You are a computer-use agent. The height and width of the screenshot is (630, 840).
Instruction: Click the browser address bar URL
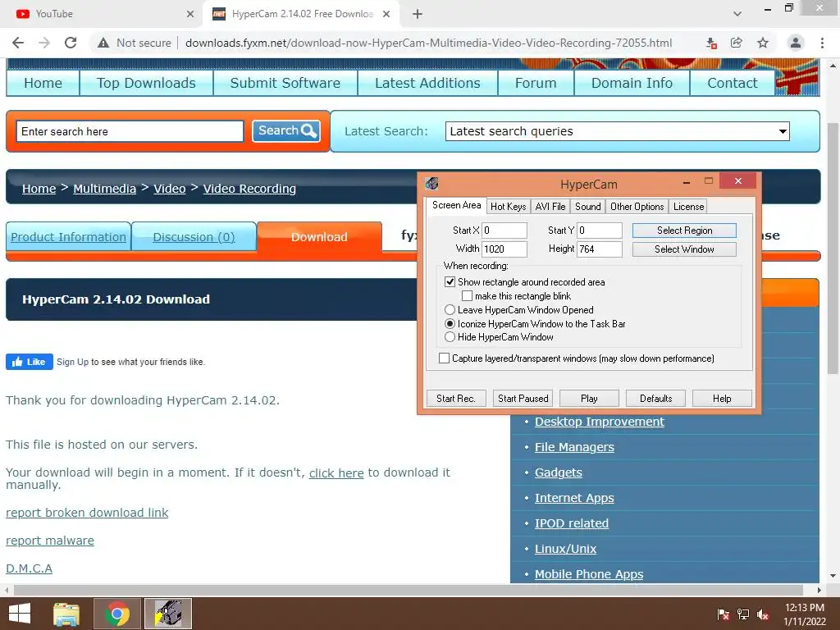[428, 43]
